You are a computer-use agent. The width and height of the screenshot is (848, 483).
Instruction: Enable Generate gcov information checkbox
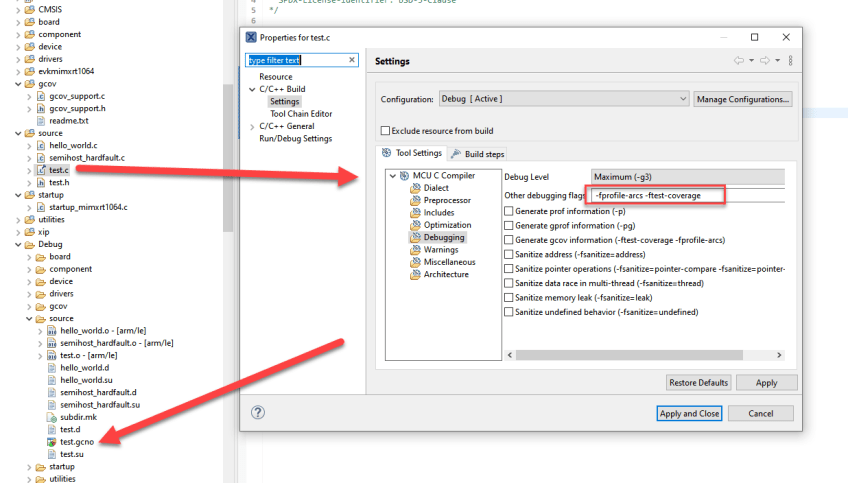click(x=509, y=240)
